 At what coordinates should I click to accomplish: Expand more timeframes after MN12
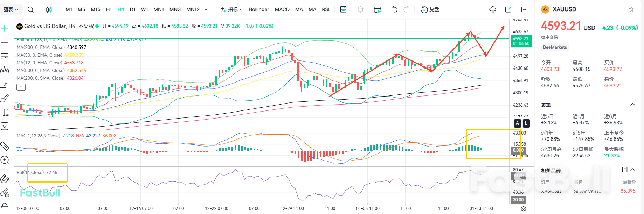point(206,9)
